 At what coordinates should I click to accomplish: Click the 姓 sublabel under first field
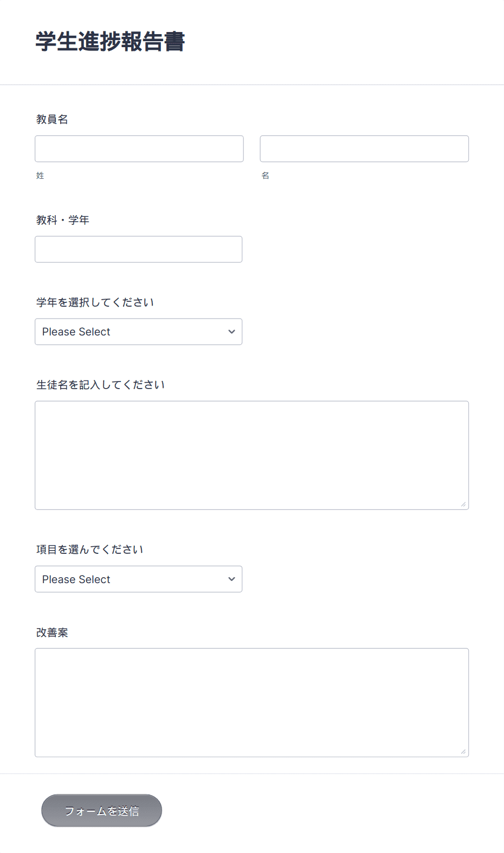tap(40, 176)
